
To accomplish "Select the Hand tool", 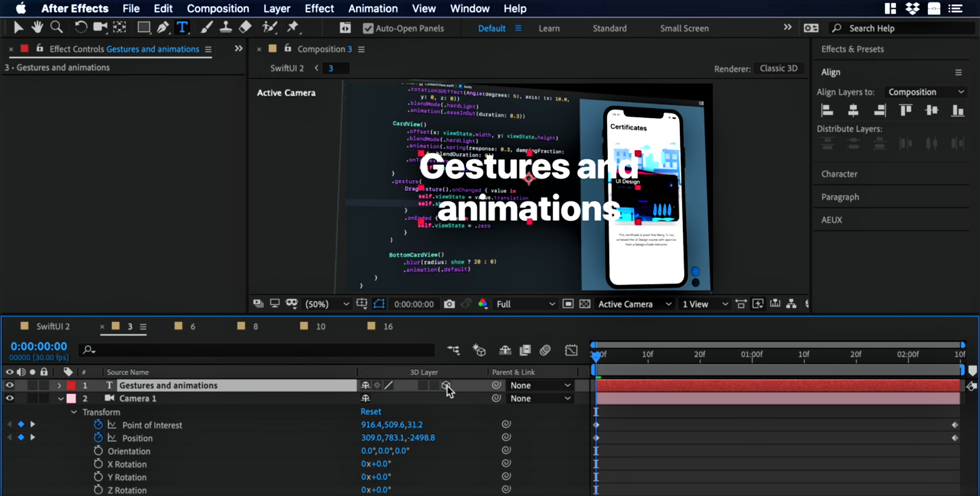I will [37, 27].
